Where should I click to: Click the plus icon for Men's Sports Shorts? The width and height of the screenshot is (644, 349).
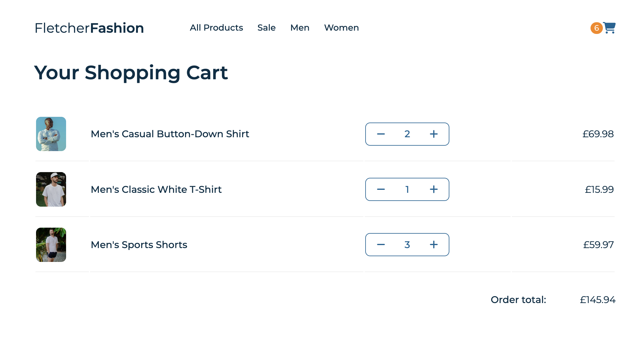[434, 245]
